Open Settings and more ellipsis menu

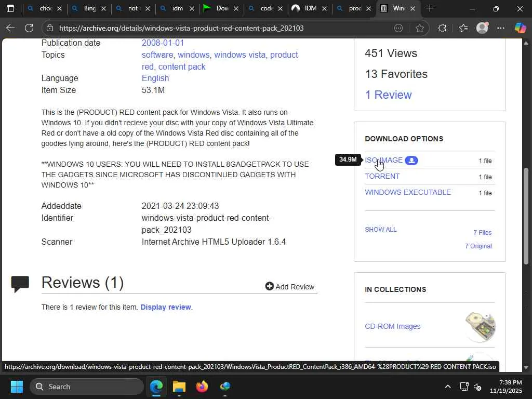coord(501,28)
